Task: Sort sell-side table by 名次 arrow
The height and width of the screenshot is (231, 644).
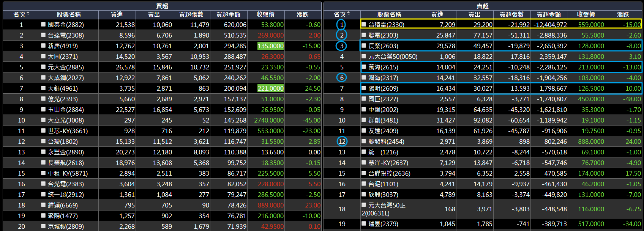Action: [x=349, y=14]
